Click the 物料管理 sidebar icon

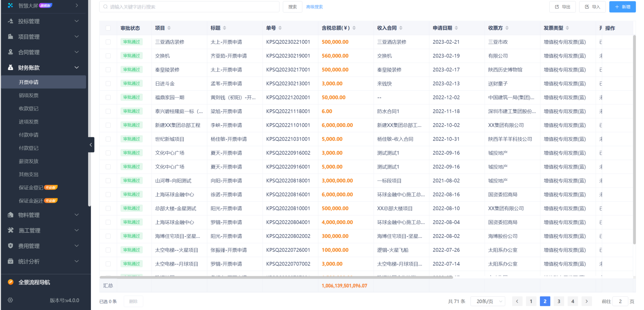[x=10, y=215]
